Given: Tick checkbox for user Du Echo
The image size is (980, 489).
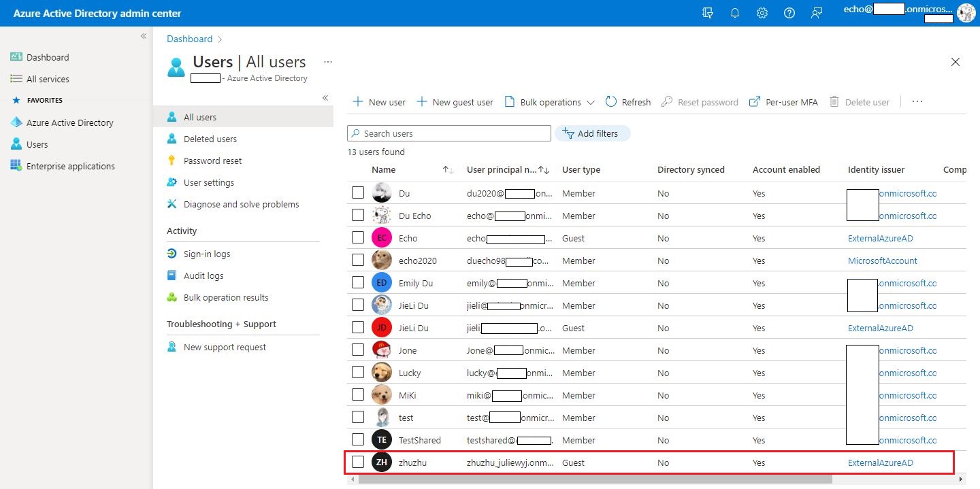Looking at the screenshot, I should 358,216.
